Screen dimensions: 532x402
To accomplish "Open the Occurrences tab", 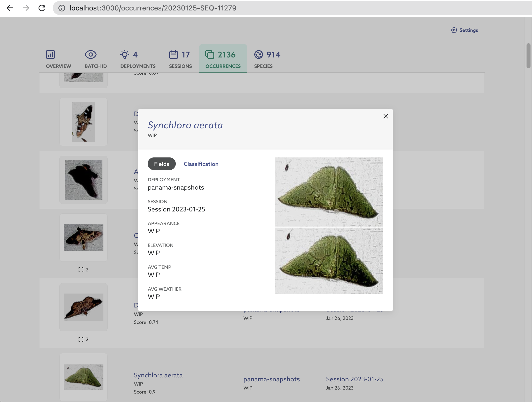I will click(223, 59).
